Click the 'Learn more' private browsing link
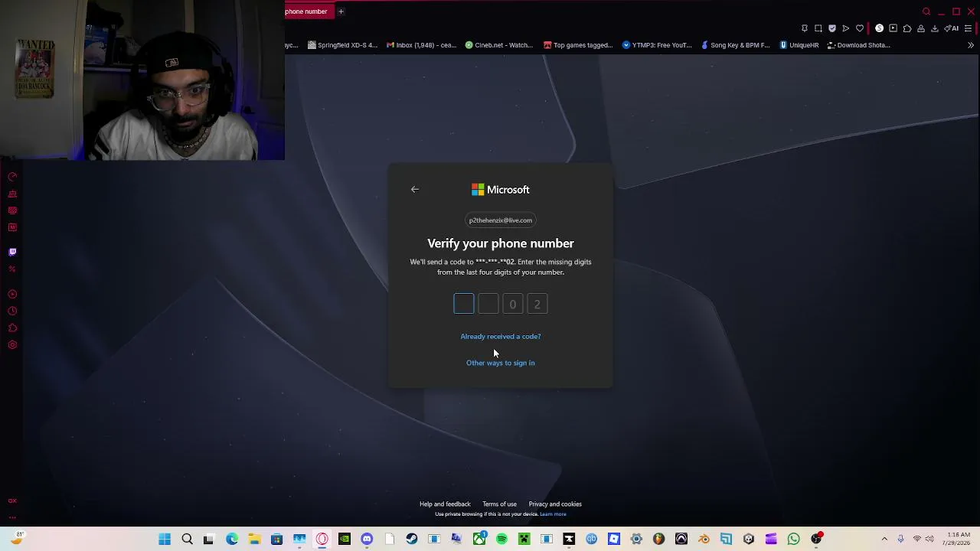 point(553,514)
